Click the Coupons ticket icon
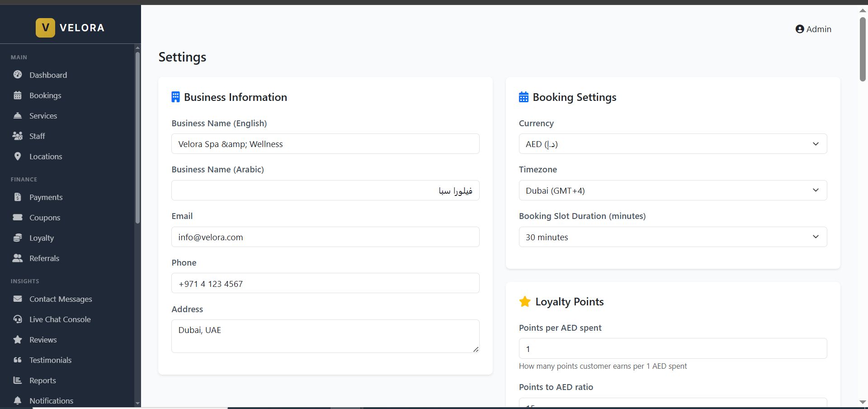Viewport: 868px width, 409px height. click(x=18, y=217)
